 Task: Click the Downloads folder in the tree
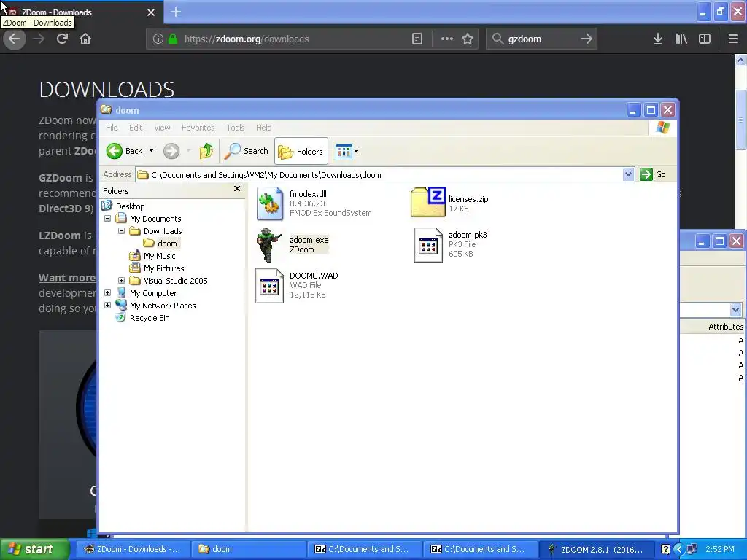click(163, 231)
